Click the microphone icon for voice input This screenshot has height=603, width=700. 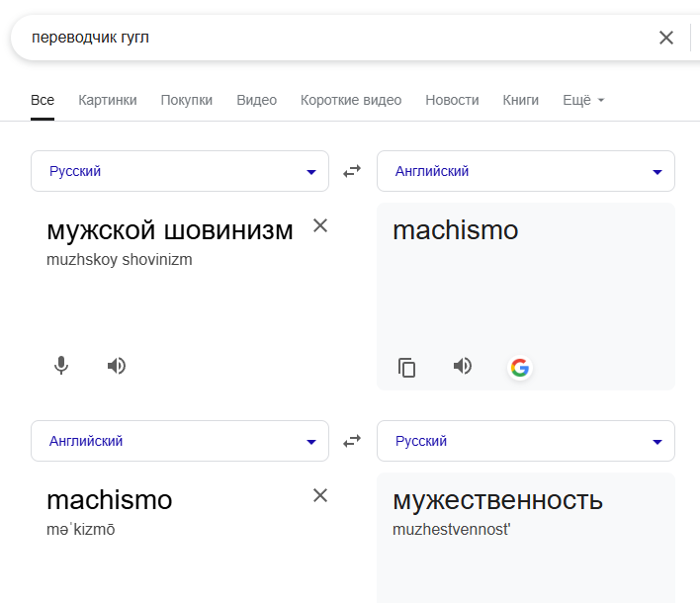61,366
